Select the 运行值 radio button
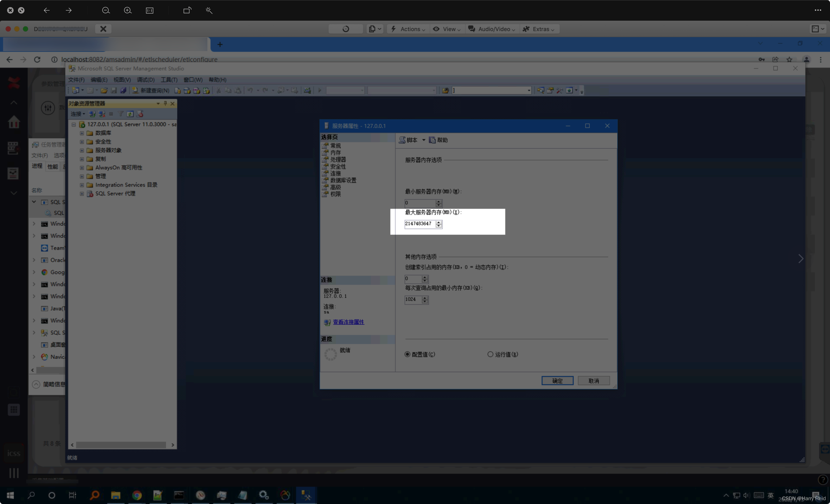Image resolution: width=830 pixels, height=504 pixels. pos(490,354)
